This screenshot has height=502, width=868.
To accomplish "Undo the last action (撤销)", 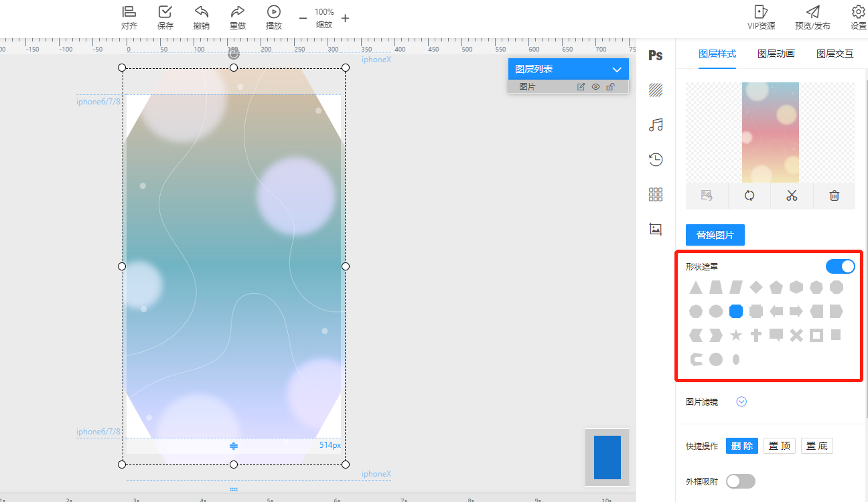I will (x=201, y=17).
